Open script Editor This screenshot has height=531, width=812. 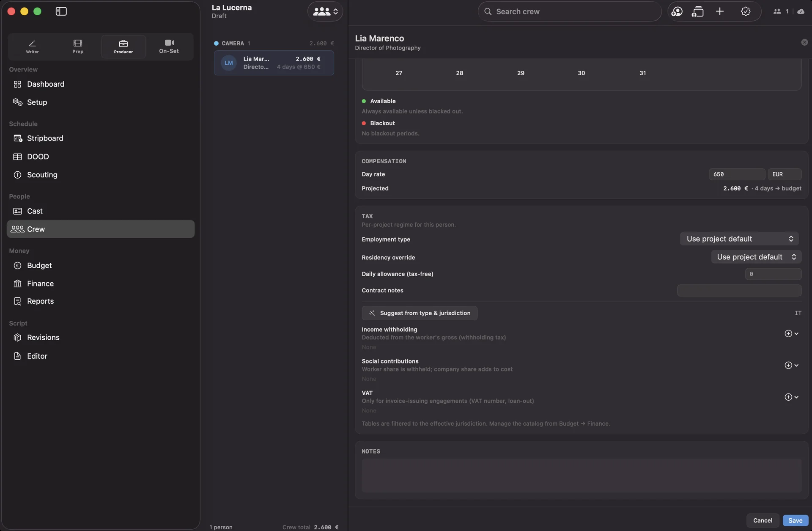click(x=101, y=356)
